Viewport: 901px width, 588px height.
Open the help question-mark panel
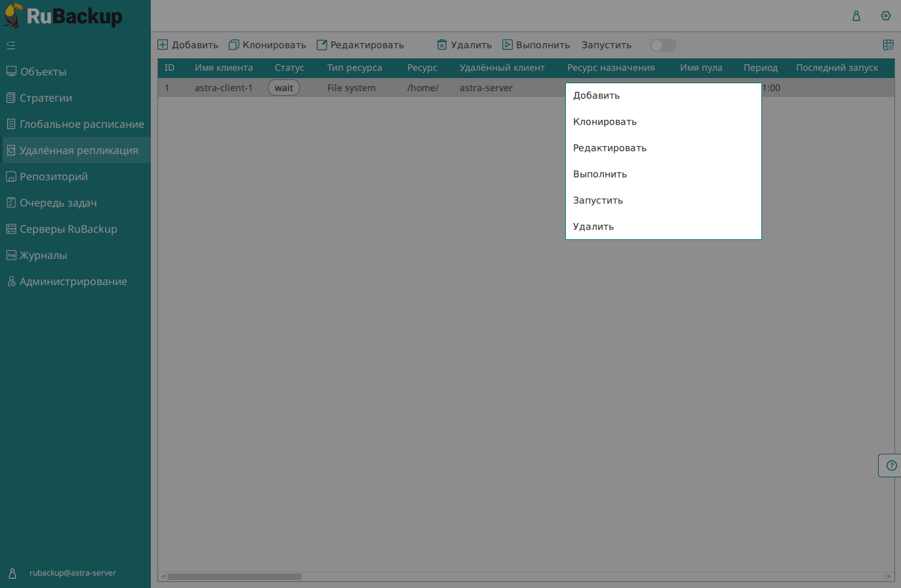click(x=891, y=465)
